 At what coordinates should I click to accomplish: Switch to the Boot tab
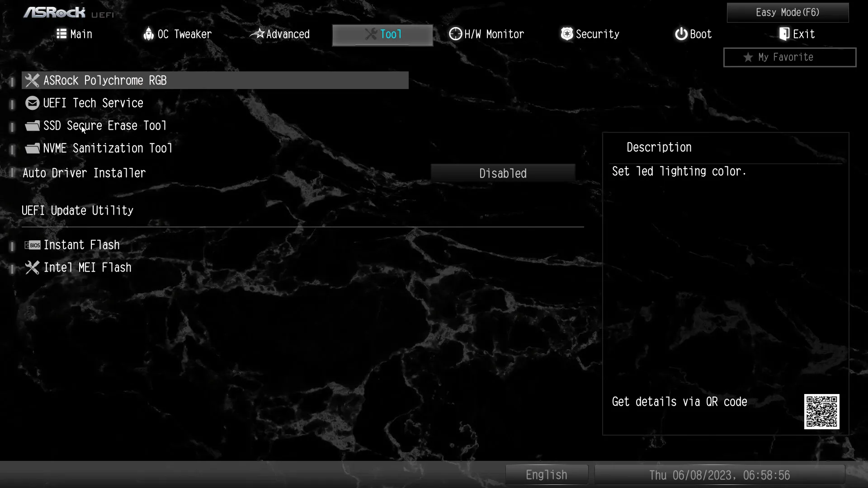tap(693, 34)
